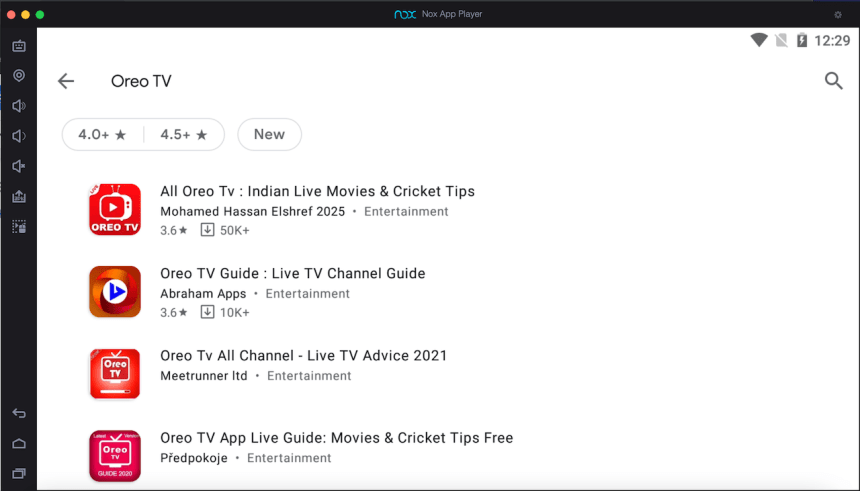Click the no SIM card status icon
The height and width of the screenshot is (491, 860).
coord(781,40)
